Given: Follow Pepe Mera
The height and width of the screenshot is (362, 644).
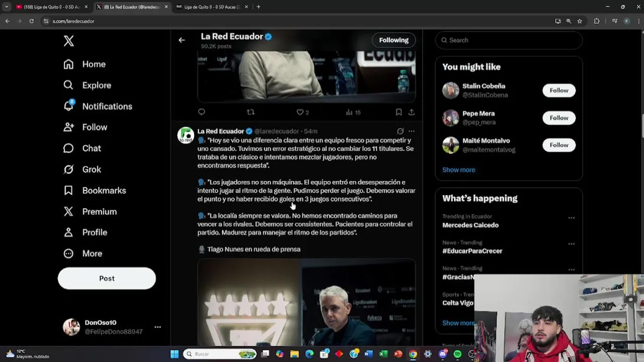Looking at the screenshot, I should [559, 118].
